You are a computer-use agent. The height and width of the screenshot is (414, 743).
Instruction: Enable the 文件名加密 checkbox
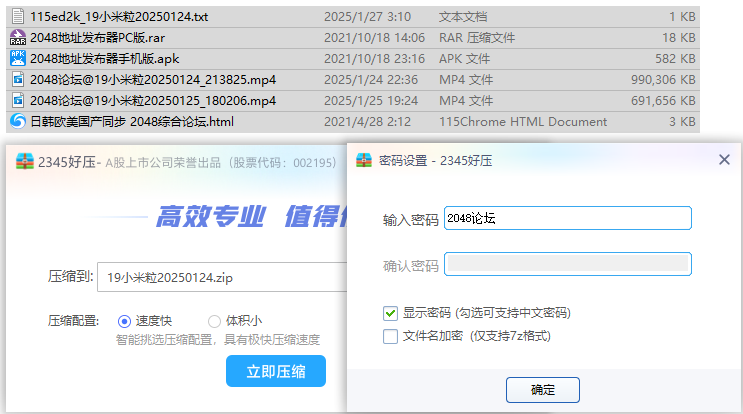point(390,336)
